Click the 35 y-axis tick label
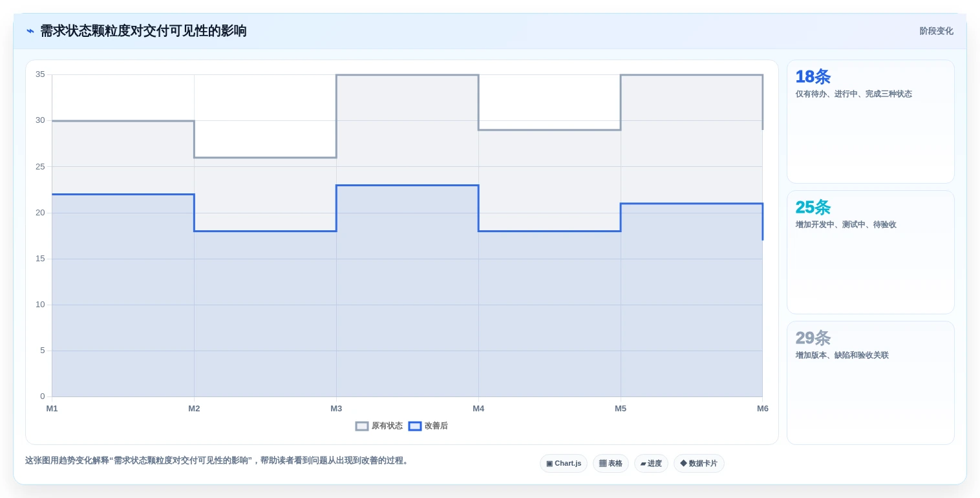 click(40, 74)
